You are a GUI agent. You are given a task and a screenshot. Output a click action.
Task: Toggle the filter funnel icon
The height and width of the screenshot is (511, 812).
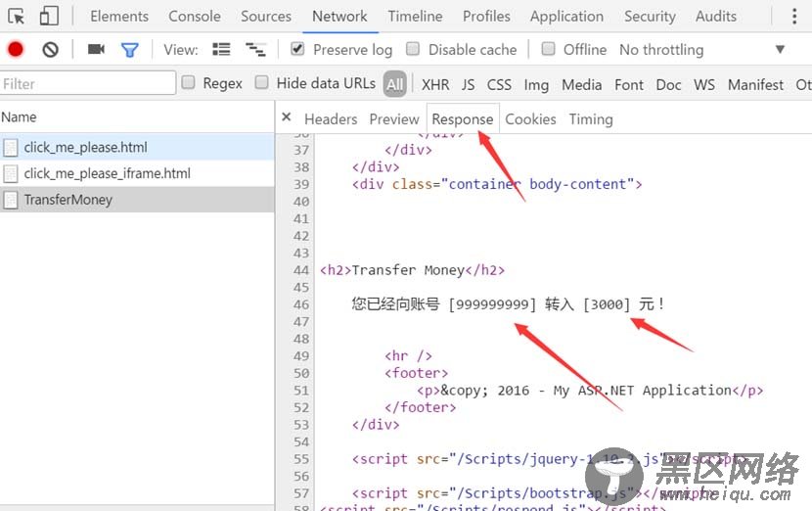[129, 50]
